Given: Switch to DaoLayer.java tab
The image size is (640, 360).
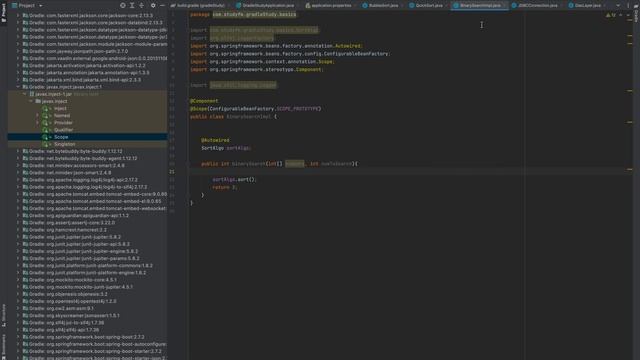Looking at the screenshot, I should [x=584, y=5].
